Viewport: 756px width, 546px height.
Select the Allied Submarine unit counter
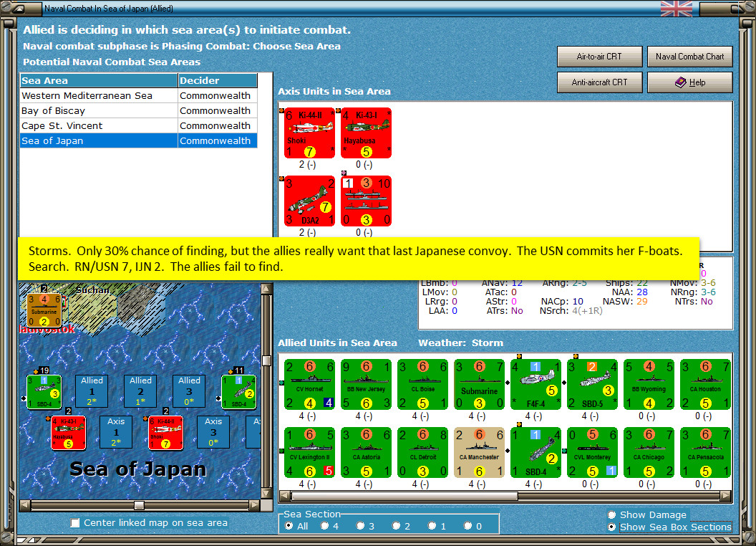pos(479,384)
